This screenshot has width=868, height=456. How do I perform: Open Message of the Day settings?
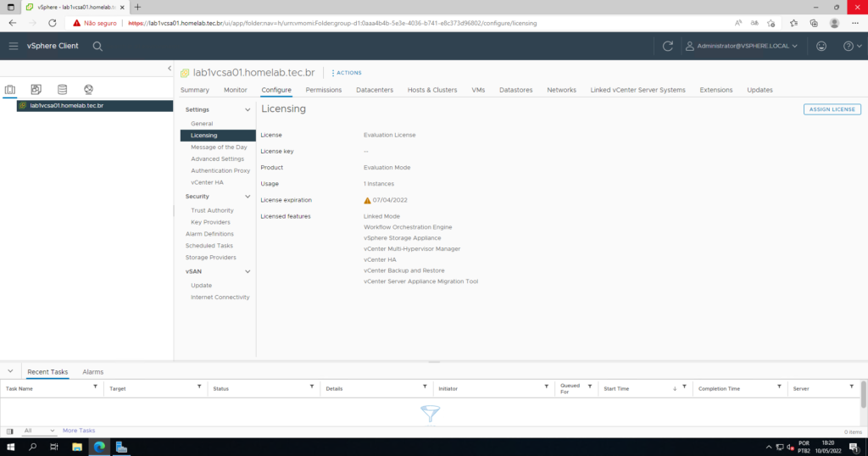(219, 147)
